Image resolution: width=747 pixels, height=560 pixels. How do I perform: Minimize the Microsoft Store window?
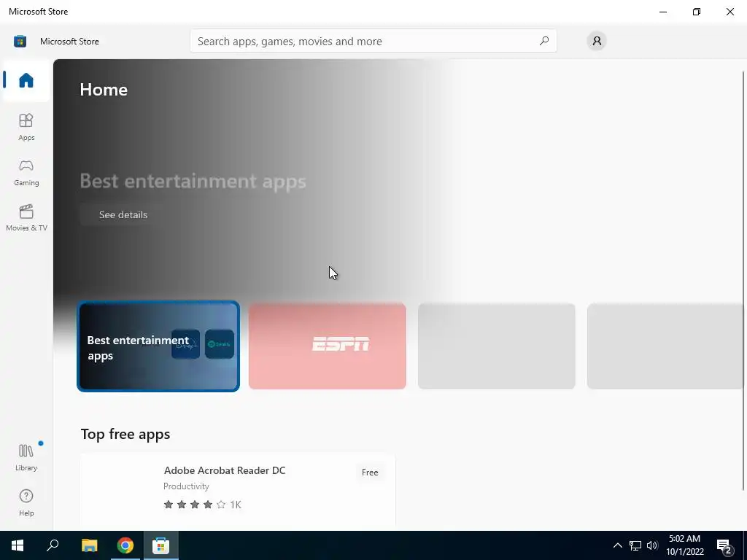point(662,12)
